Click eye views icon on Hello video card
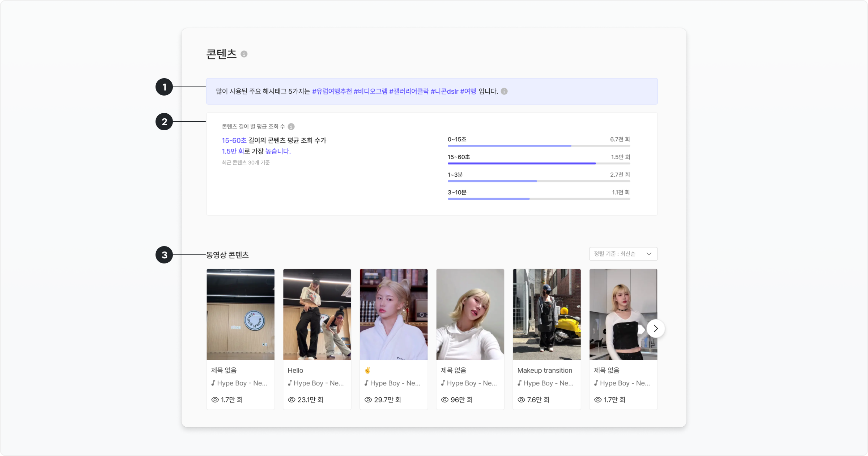868x456 pixels. point(292,400)
